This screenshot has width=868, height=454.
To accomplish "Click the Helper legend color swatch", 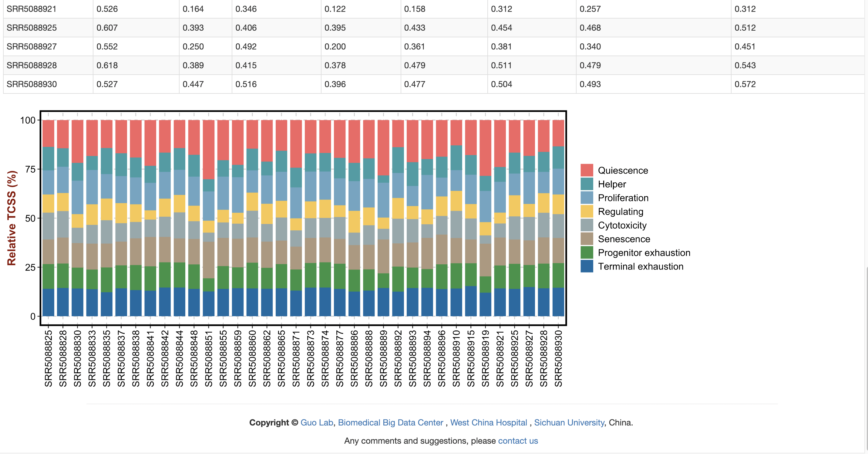I will (587, 184).
